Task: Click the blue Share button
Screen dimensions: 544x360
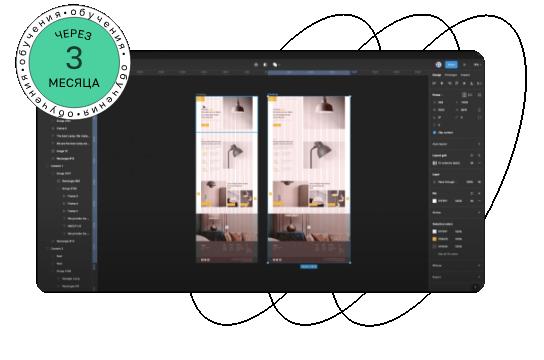Action: (x=451, y=65)
